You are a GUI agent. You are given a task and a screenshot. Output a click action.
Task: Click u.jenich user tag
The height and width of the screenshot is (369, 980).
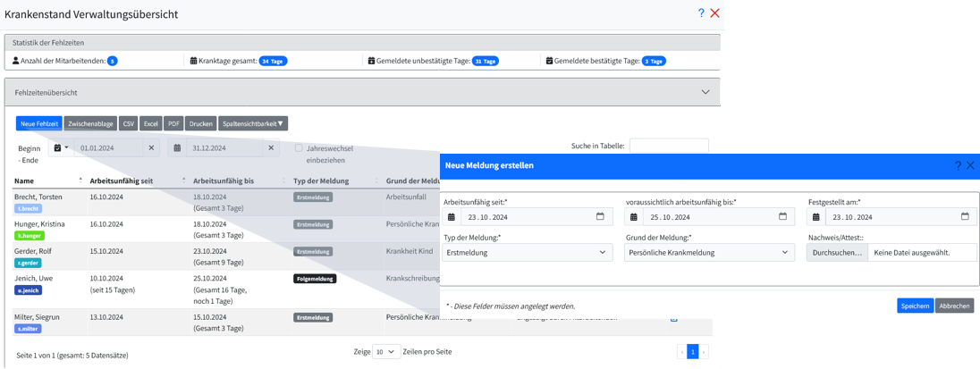click(x=28, y=290)
